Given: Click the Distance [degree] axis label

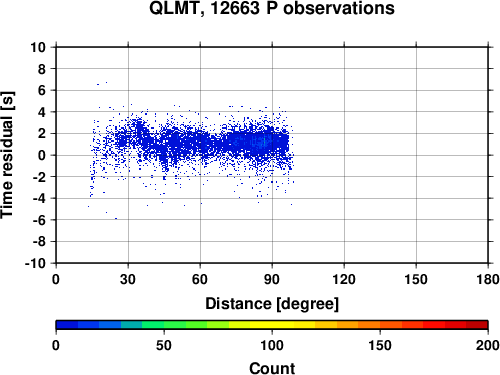Looking at the screenshot, I should (272, 304).
